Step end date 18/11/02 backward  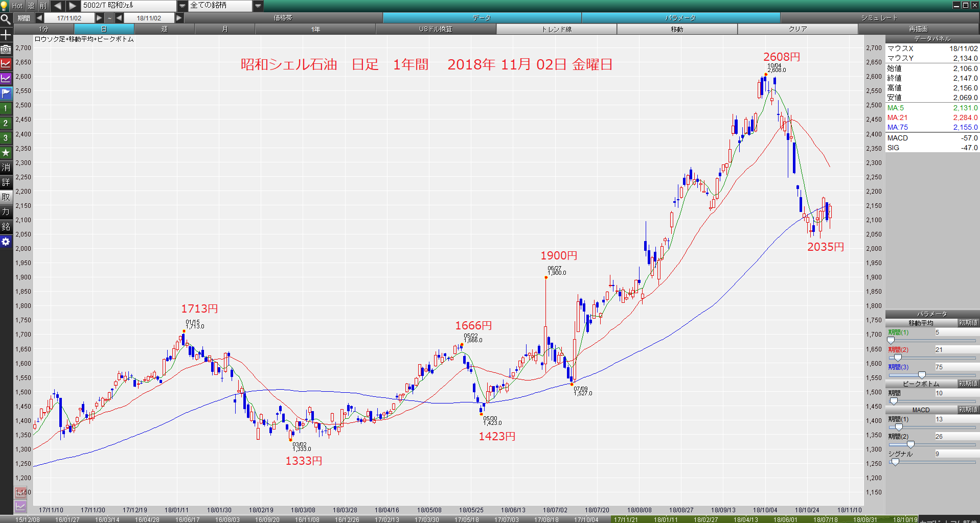click(119, 18)
